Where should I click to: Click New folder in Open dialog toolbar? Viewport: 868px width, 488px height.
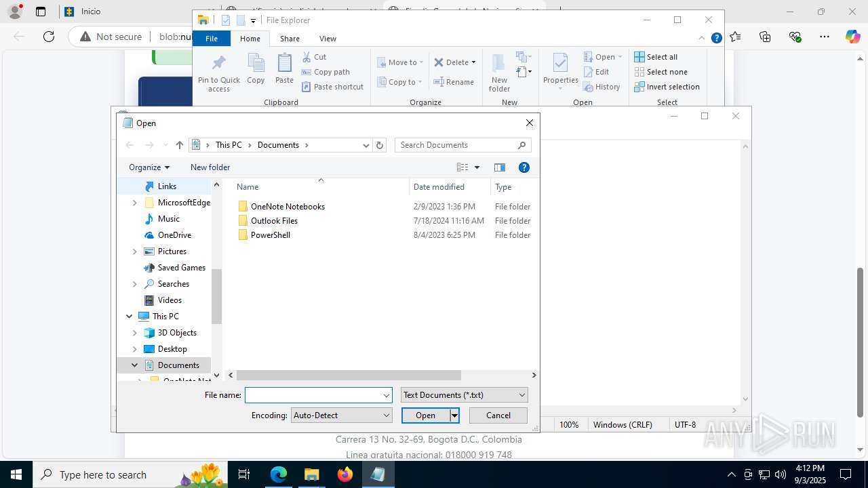pyautogui.click(x=210, y=167)
